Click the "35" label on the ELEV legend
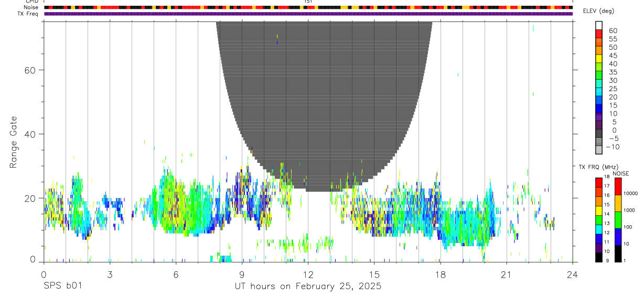Viewport: 644px width, 297px height. coord(612,72)
